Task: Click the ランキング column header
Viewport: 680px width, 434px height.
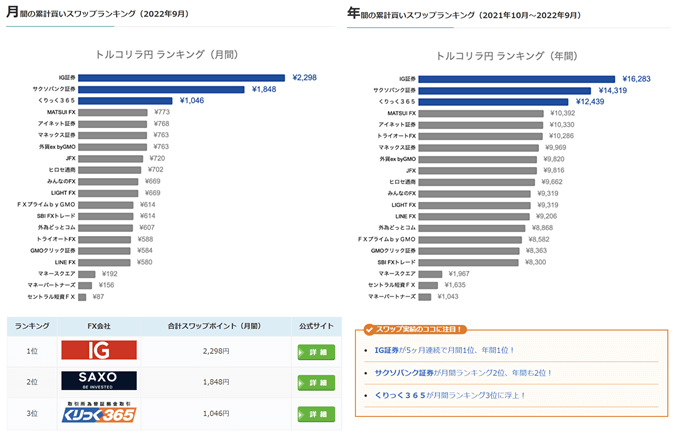Action: [32, 326]
